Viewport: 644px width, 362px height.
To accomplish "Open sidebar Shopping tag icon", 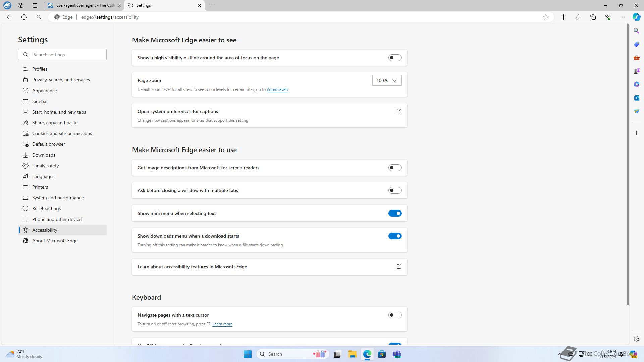I will (x=636, y=44).
